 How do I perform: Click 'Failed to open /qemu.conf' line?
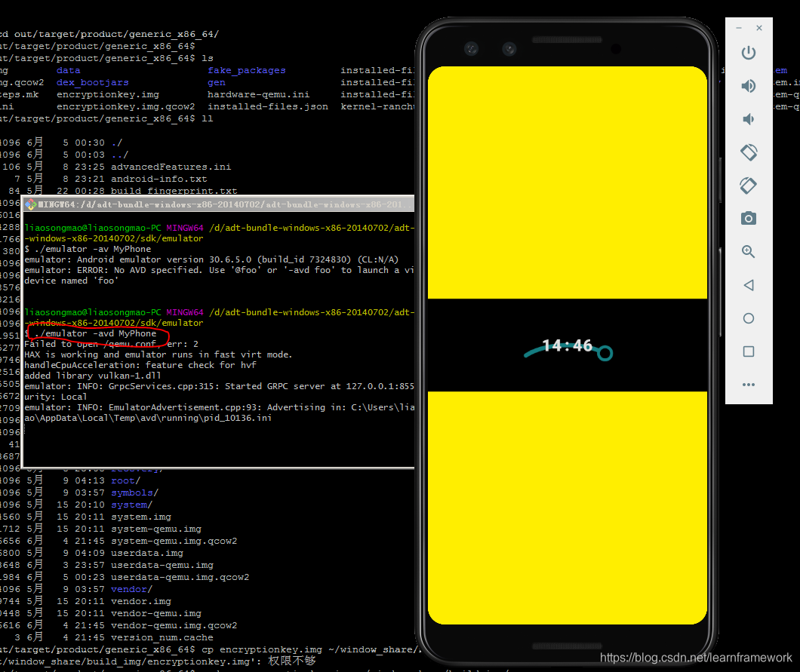tap(111, 344)
